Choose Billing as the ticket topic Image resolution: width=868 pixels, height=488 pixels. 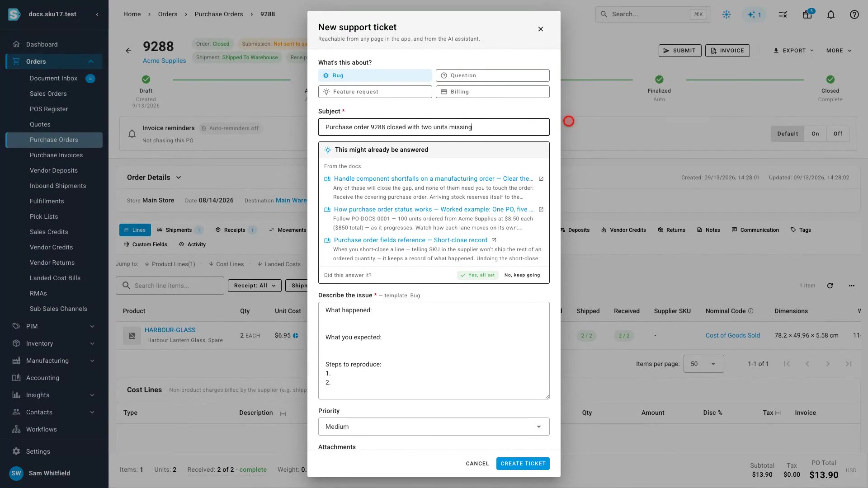493,92
